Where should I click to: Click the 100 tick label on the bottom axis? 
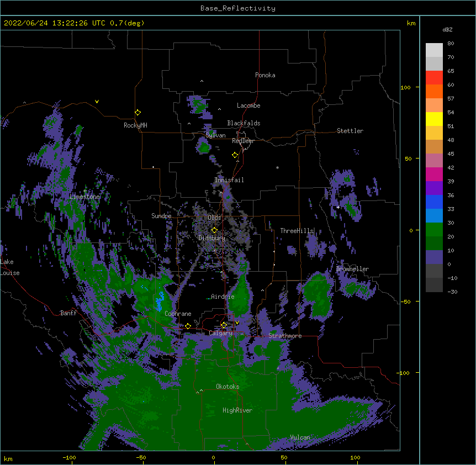355,457
